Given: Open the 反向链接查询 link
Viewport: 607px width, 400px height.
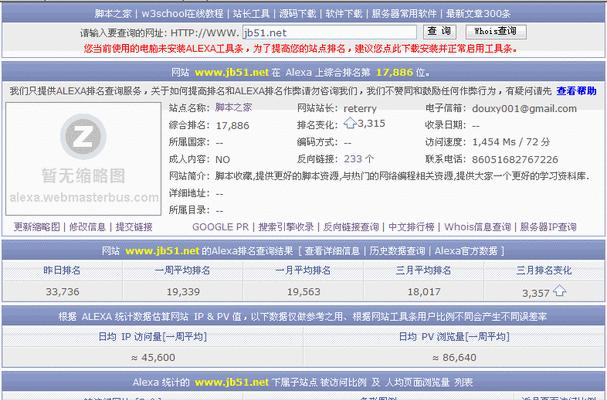Looking at the screenshot, I should coord(351,227).
